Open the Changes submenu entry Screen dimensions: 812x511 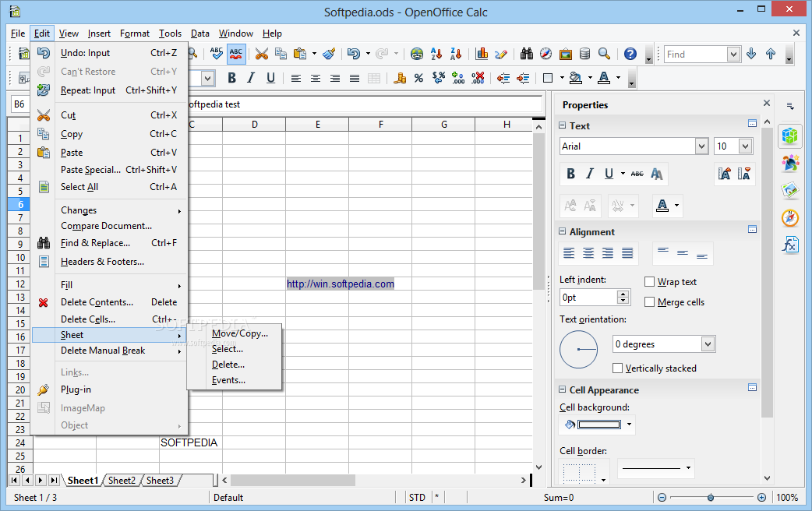pos(109,210)
